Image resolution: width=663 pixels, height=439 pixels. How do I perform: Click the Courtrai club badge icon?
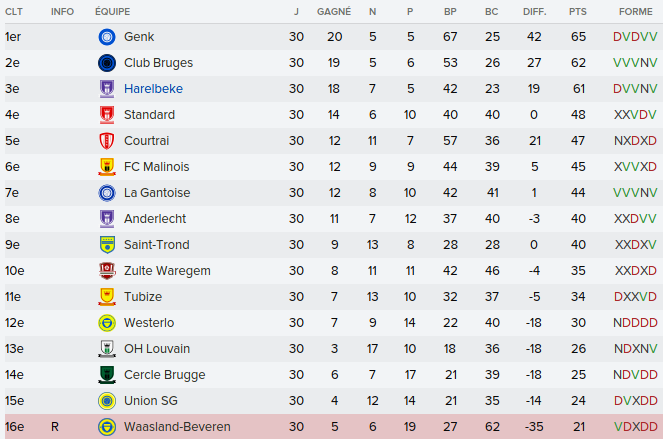(x=107, y=141)
